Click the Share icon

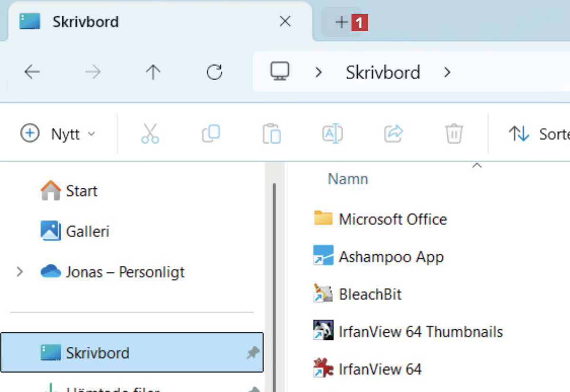pyautogui.click(x=393, y=134)
